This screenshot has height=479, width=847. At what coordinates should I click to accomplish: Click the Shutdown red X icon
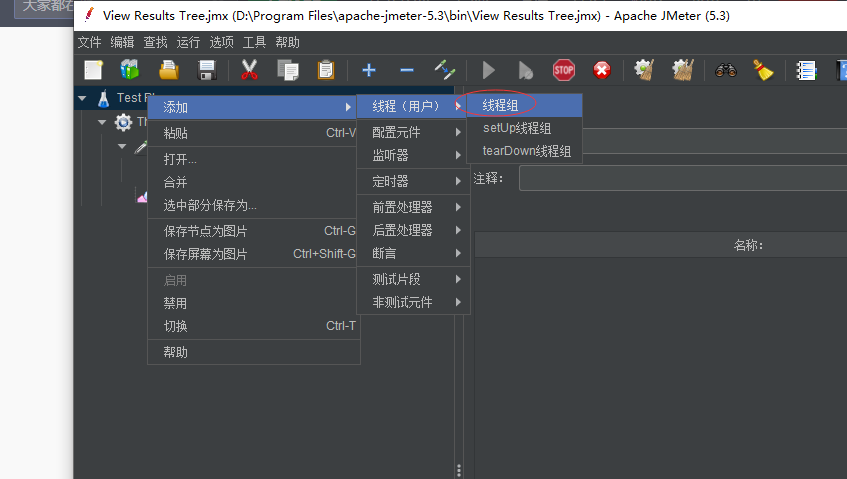602,70
